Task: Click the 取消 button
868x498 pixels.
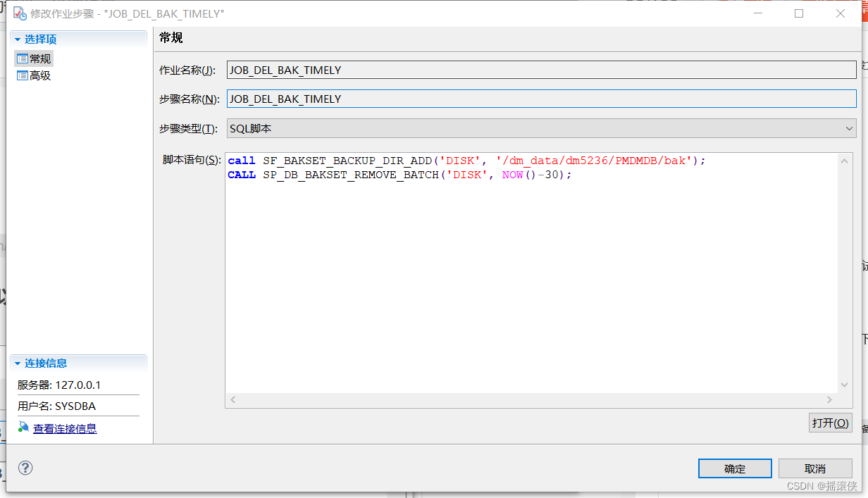Action: [x=815, y=468]
